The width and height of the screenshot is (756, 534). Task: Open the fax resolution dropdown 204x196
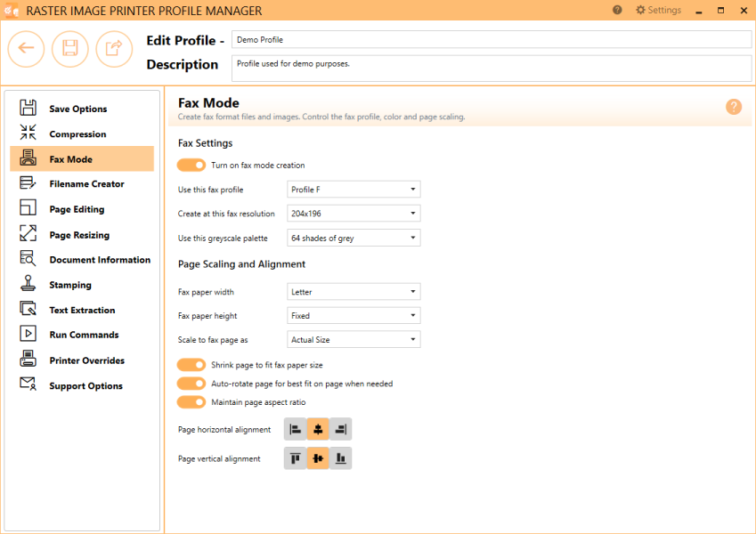(354, 213)
